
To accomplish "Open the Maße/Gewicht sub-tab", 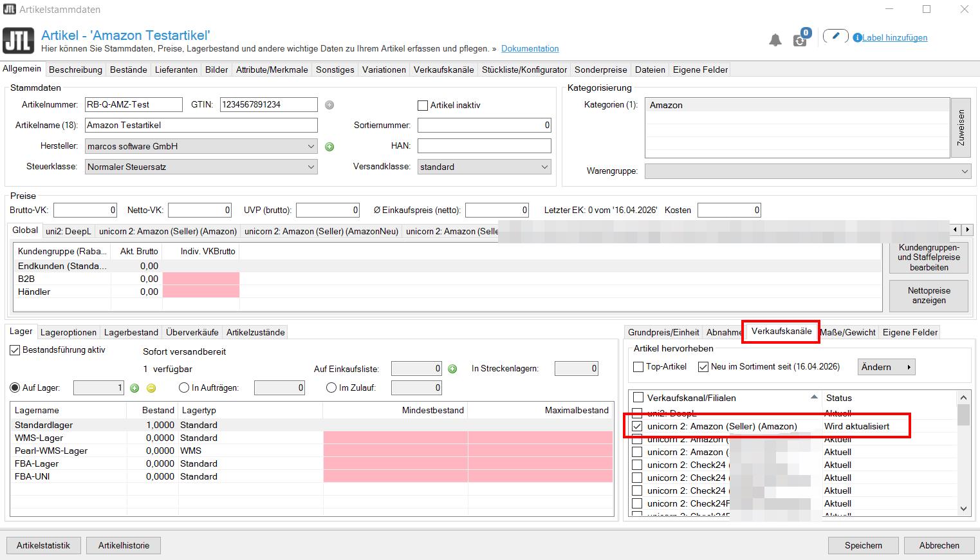I will [x=847, y=332].
